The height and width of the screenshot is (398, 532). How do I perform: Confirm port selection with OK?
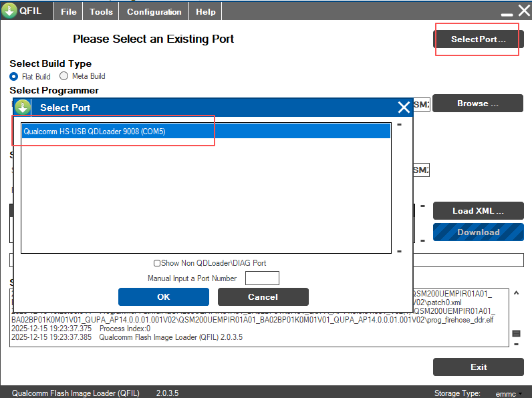click(163, 296)
